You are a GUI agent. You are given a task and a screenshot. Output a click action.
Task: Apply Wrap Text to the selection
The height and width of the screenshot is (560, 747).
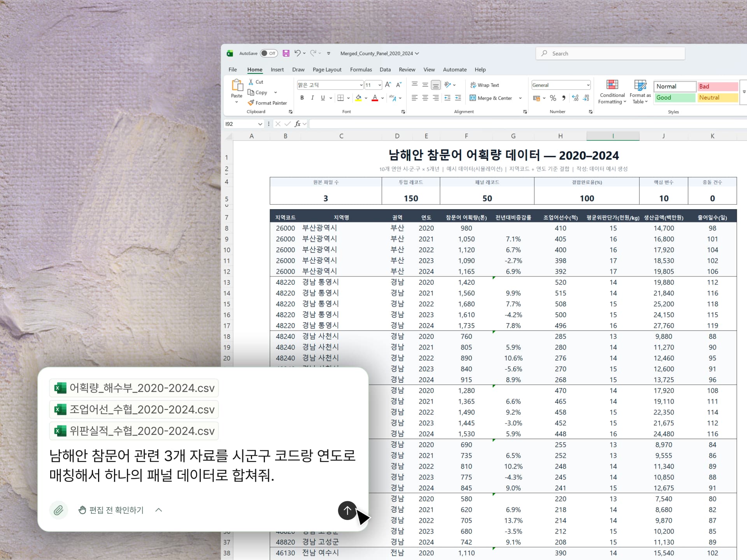click(485, 85)
